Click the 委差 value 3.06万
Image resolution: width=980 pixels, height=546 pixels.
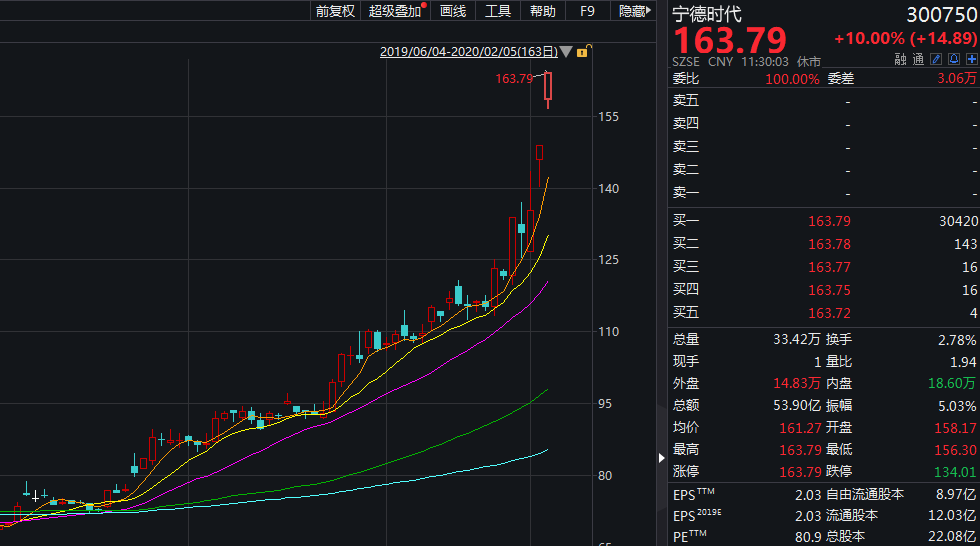[957, 78]
